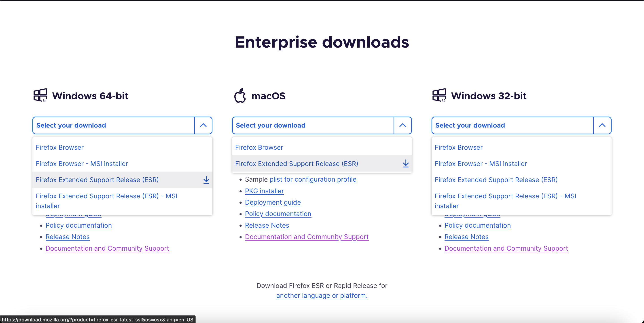Click Windows 64-bit Select your download box

[x=114, y=125]
